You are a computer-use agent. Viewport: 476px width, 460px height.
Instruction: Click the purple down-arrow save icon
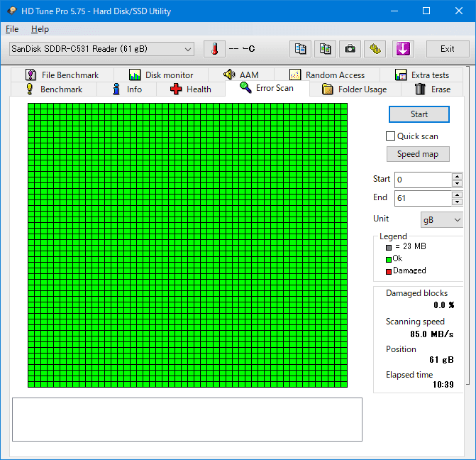tap(402, 49)
